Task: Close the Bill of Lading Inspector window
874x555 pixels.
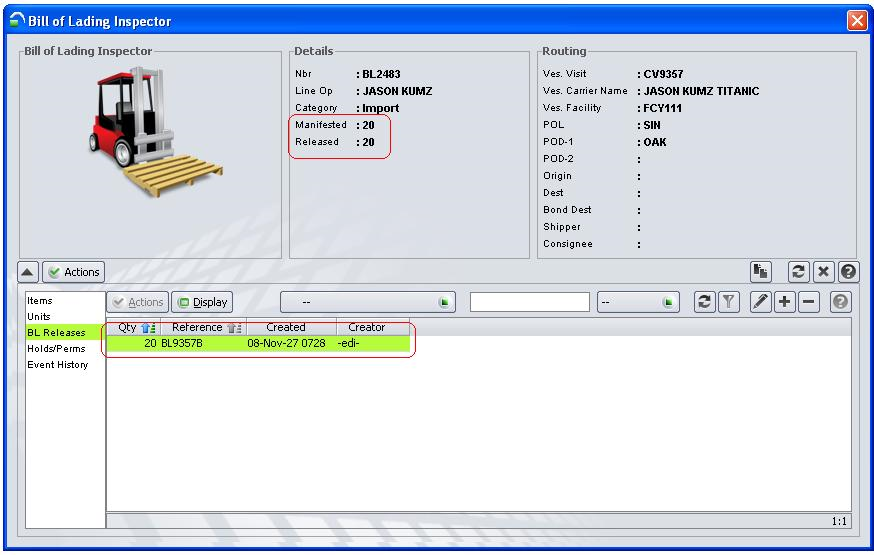Action: 857,21
